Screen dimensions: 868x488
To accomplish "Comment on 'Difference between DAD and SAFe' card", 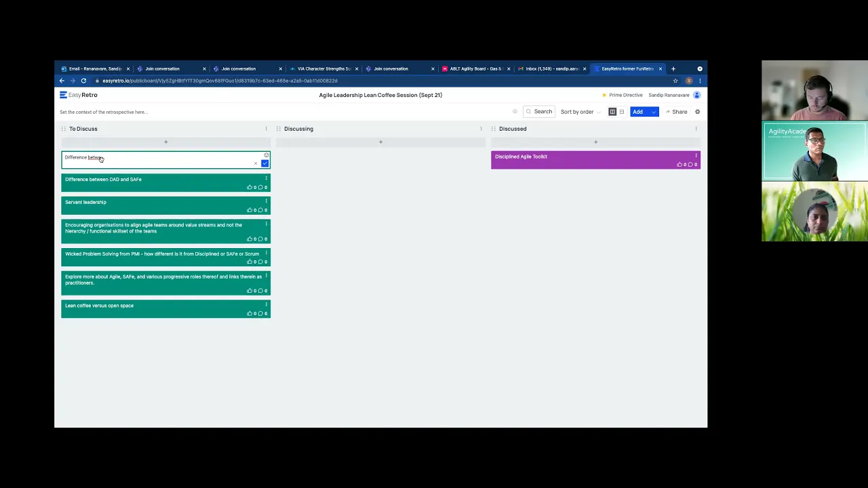I will coord(260,187).
